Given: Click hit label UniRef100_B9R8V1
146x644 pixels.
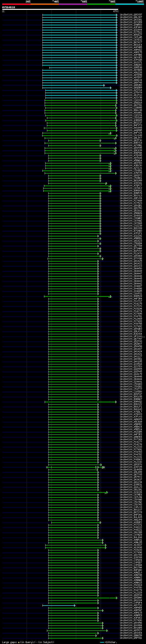Looking at the screenshot, I should (x=131, y=191).
